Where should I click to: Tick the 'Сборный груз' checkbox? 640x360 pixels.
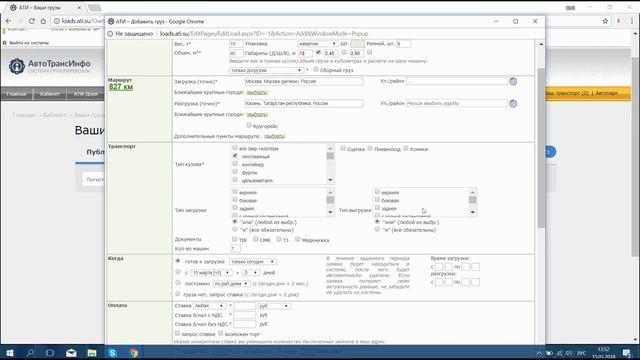pyautogui.click(x=316, y=69)
